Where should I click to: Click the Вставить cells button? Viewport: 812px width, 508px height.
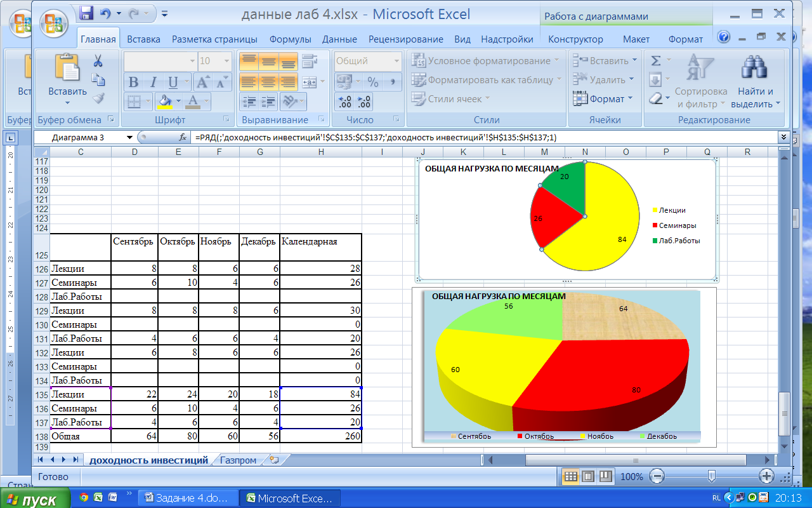604,61
